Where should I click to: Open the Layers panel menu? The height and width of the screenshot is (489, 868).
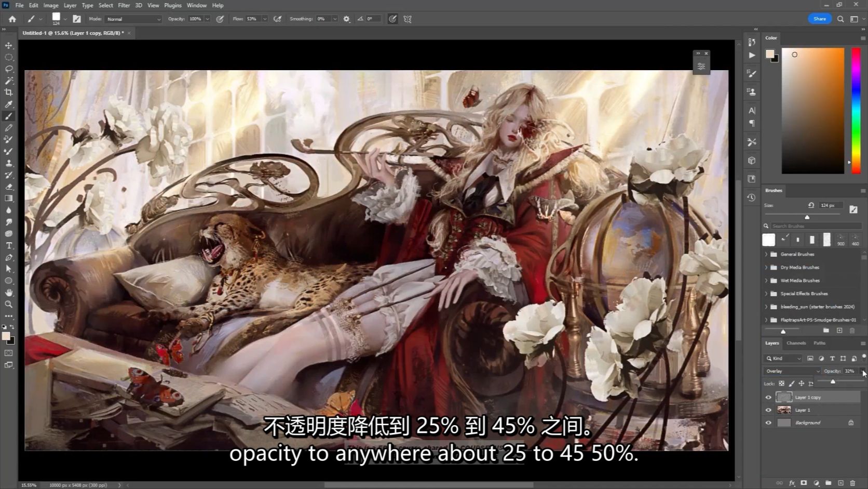click(x=863, y=343)
